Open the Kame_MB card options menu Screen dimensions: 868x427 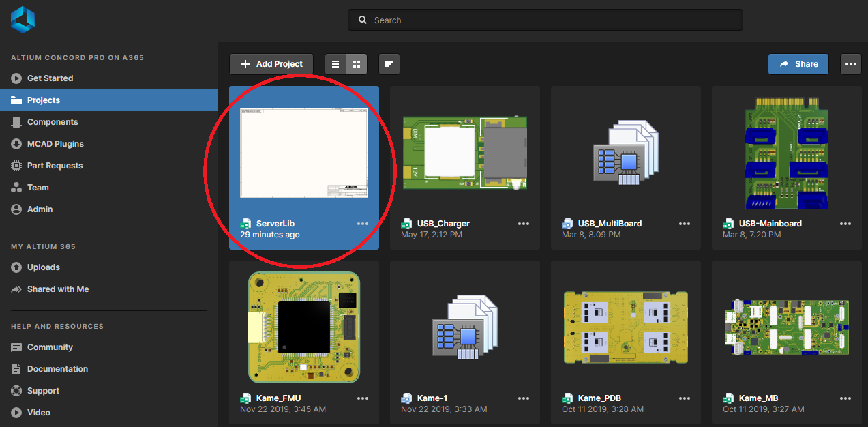coord(845,398)
